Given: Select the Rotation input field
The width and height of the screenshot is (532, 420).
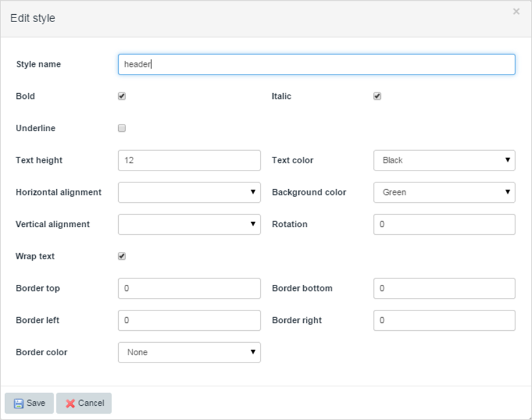Looking at the screenshot, I should click(x=444, y=224).
